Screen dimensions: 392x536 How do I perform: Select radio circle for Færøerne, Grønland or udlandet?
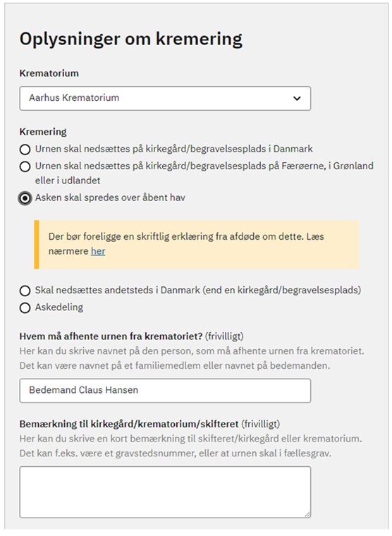[25, 166]
